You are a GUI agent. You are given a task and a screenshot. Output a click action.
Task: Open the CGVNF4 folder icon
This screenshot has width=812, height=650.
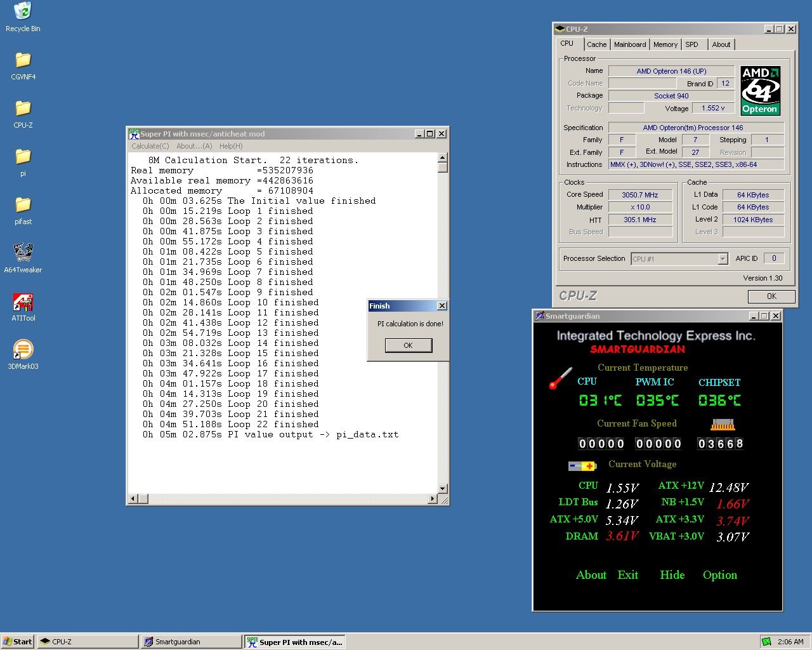23,60
